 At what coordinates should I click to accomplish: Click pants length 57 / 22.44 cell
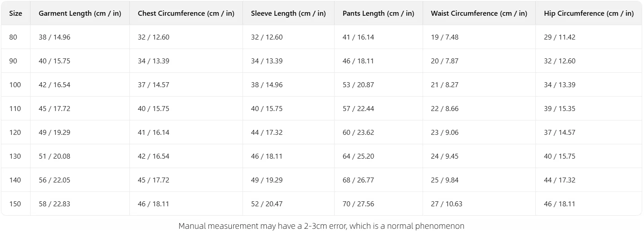(358, 109)
